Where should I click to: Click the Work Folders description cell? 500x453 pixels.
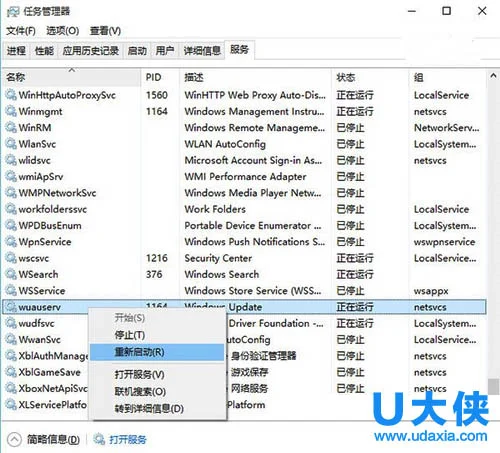(x=215, y=209)
